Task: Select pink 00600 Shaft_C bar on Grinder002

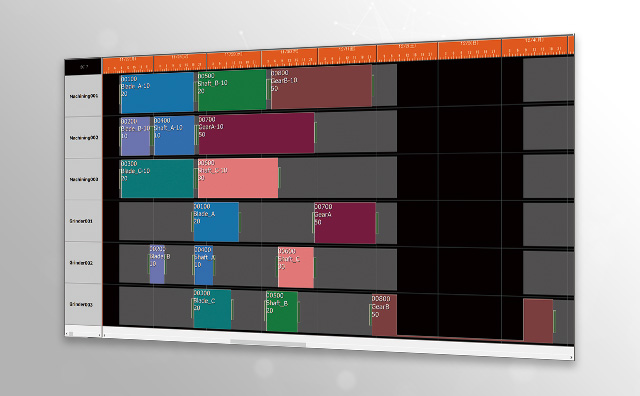Action: tap(296, 267)
